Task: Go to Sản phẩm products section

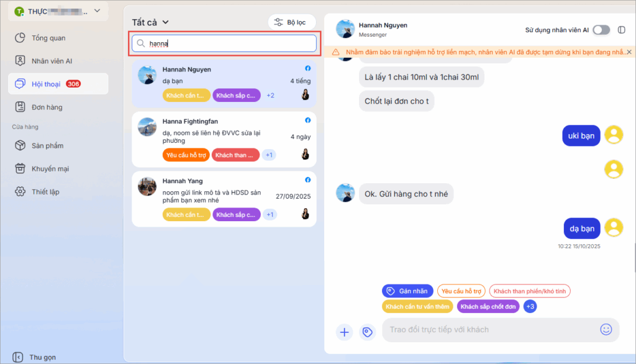Action: (x=47, y=145)
